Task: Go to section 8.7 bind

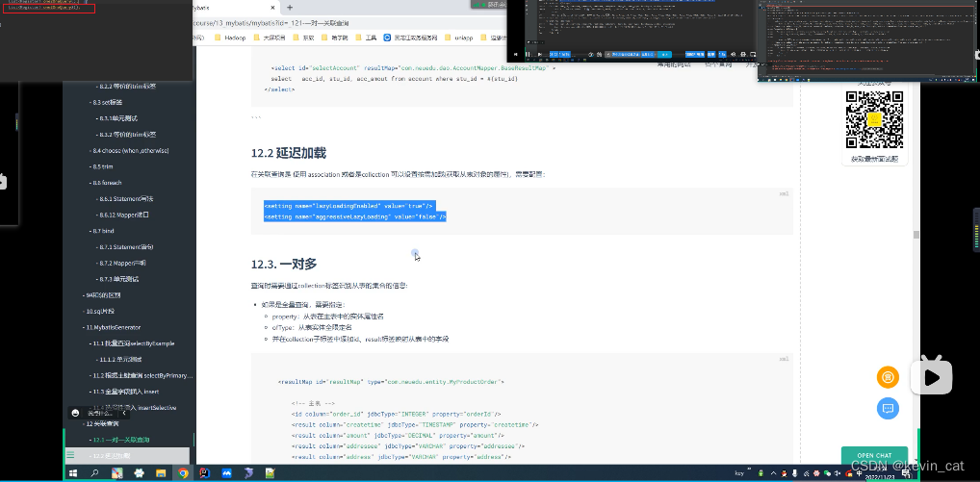Action: click(102, 231)
